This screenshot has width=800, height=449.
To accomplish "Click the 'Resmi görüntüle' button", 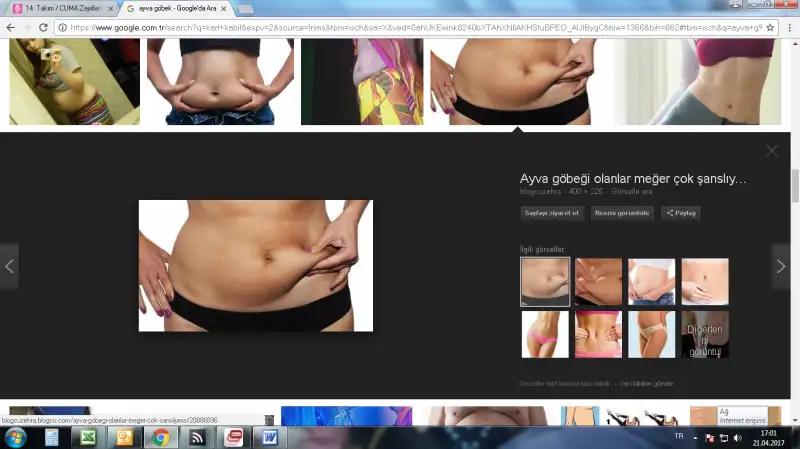I will pos(622,213).
